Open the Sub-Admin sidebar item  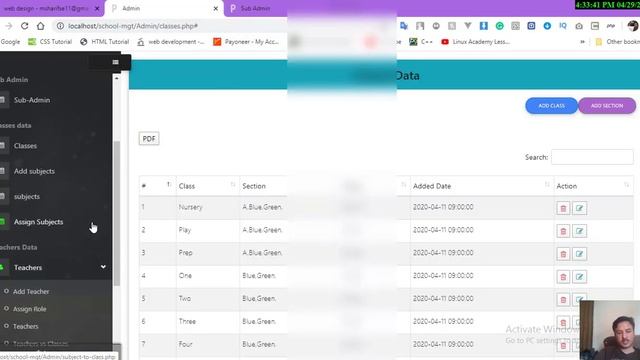tap(32, 100)
